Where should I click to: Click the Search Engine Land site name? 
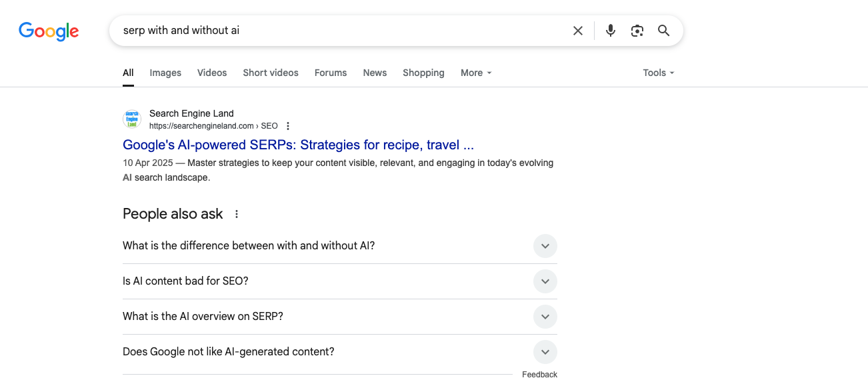tap(191, 113)
